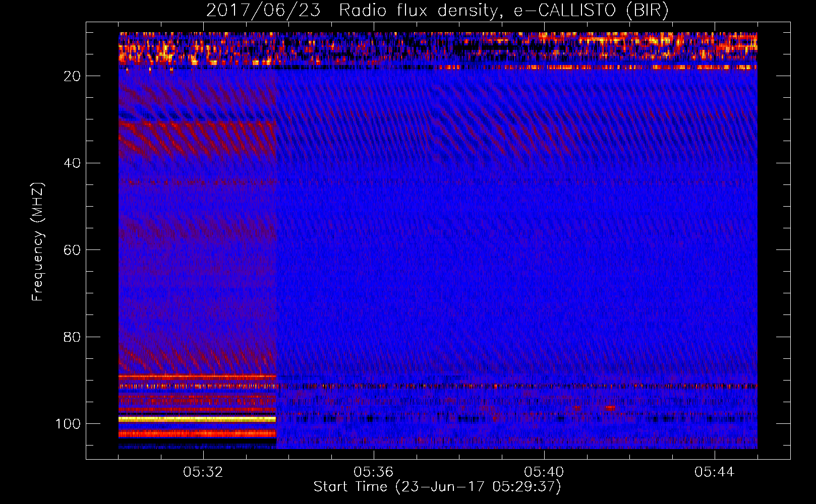Image resolution: width=816 pixels, height=504 pixels.
Task: Click the 05:36 time tick label
Action: pyautogui.click(x=374, y=472)
